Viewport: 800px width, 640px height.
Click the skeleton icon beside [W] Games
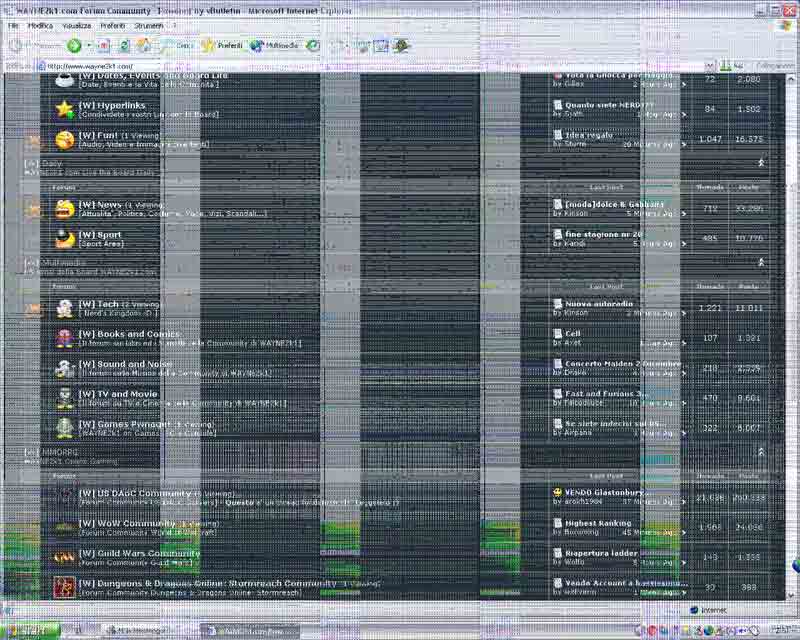pos(65,428)
